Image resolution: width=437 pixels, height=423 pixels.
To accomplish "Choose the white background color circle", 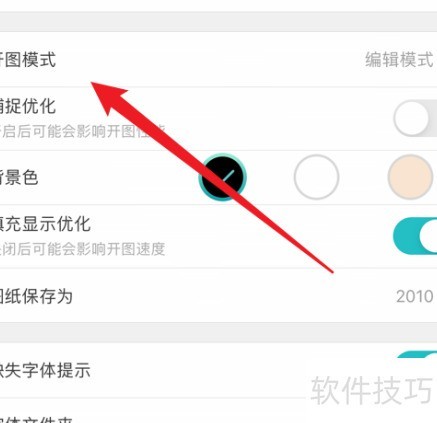I will point(316,177).
